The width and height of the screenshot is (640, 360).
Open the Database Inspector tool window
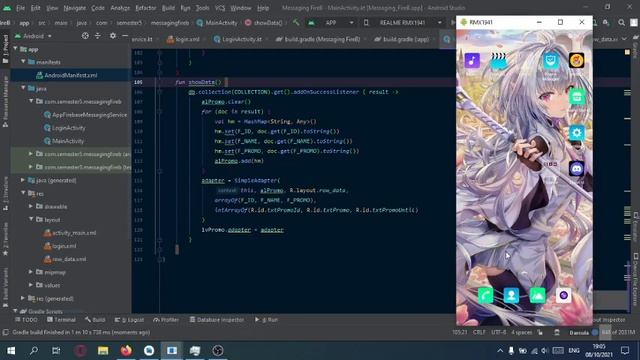[x=216, y=320]
